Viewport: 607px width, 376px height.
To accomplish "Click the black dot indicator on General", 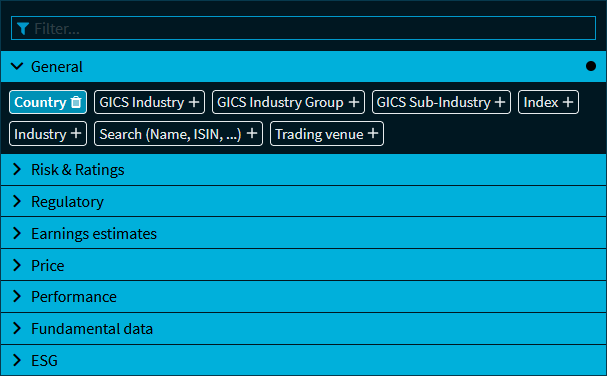I will coord(591,66).
